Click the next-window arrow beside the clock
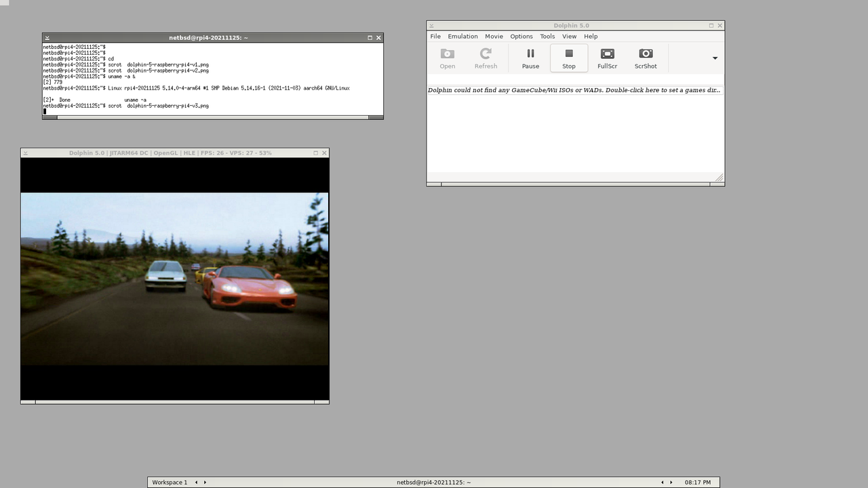Image resolution: width=868 pixels, height=488 pixels. tap(671, 483)
